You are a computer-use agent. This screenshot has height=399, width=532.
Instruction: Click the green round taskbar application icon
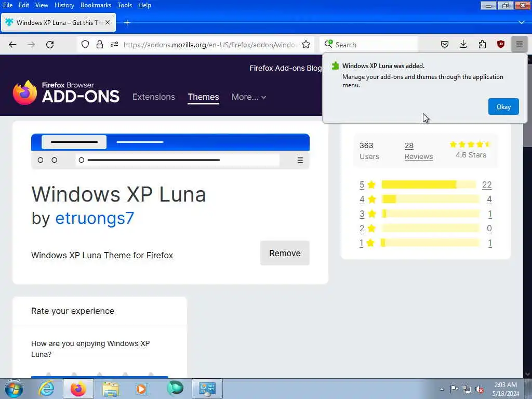(175, 388)
